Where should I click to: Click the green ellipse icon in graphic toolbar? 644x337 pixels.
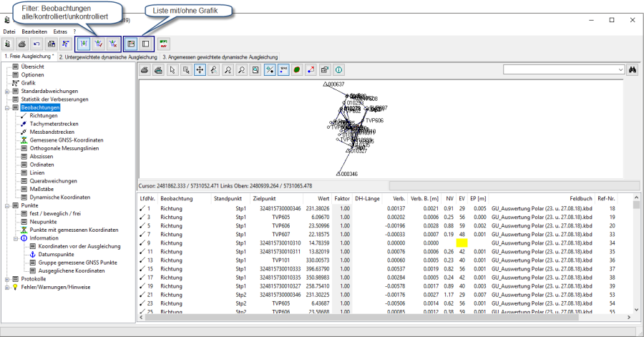[x=296, y=70]
